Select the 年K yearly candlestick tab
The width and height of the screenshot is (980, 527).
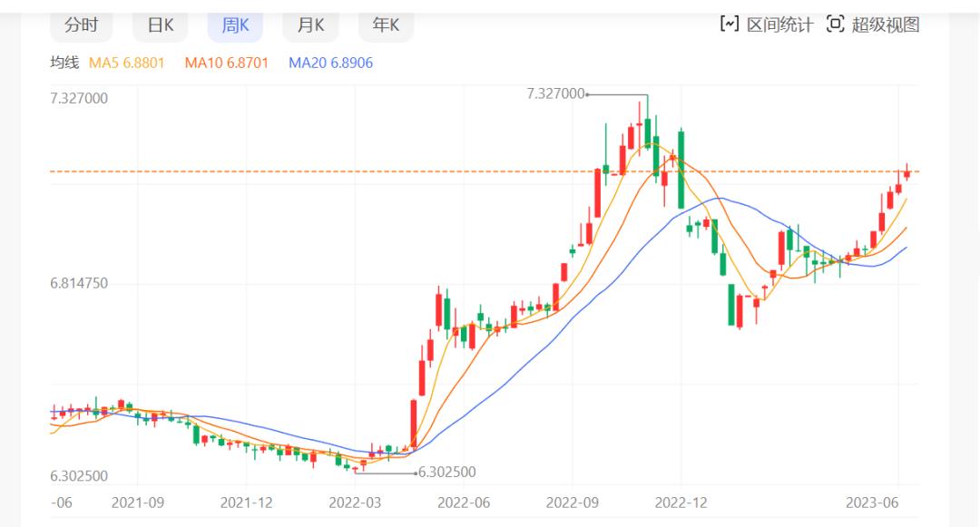click(x=385, y=25)
